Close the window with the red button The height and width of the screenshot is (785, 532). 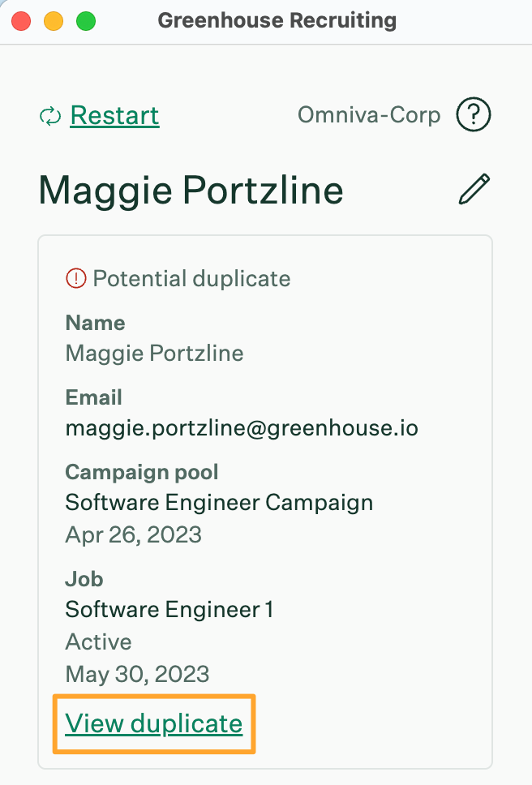21,21
